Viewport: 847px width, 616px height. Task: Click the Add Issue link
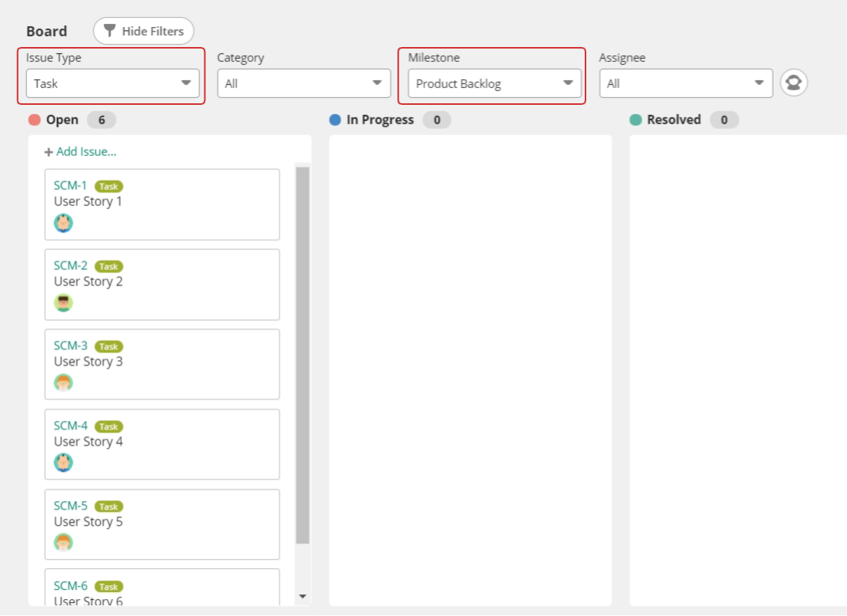pos(80,152)
